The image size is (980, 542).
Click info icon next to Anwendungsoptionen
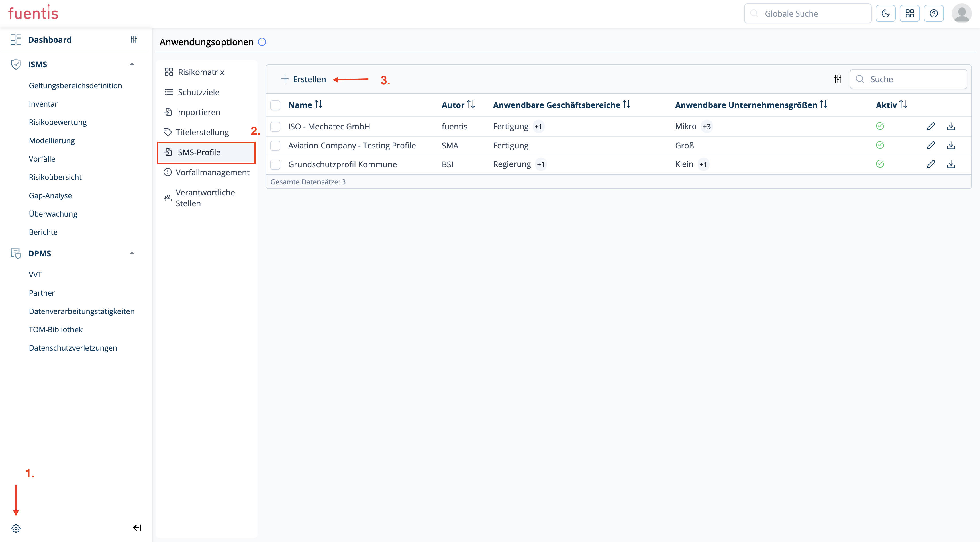click(262, 42)
